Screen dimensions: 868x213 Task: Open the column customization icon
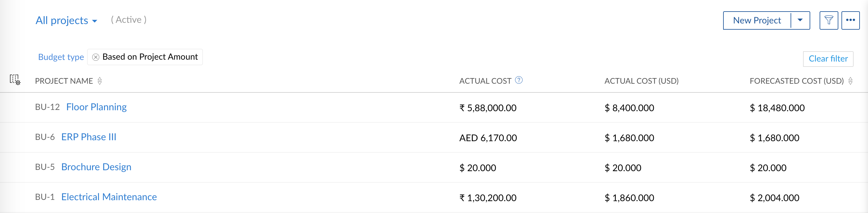tap(15, 80)
